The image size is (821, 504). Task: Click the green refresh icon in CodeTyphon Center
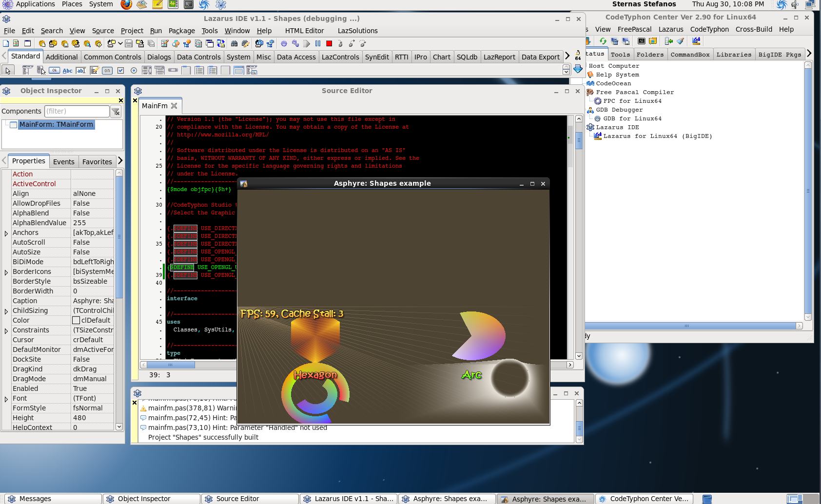(603, 41)
